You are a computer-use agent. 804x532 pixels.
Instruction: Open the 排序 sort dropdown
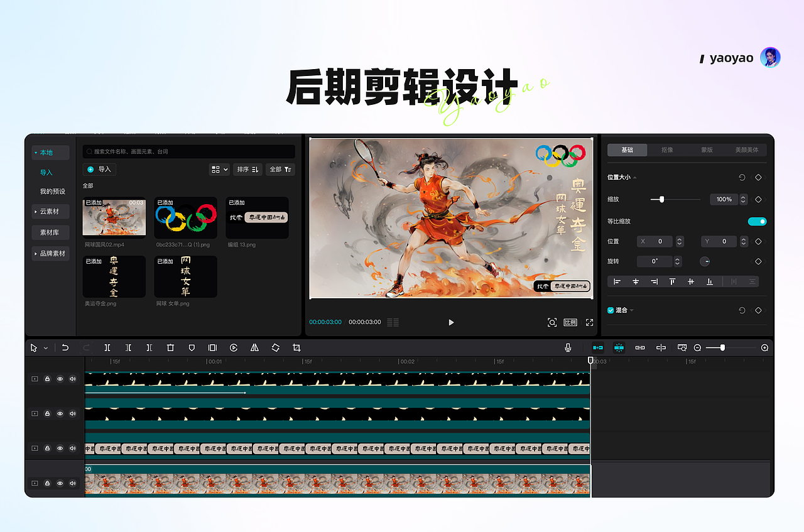coord(247,169)
